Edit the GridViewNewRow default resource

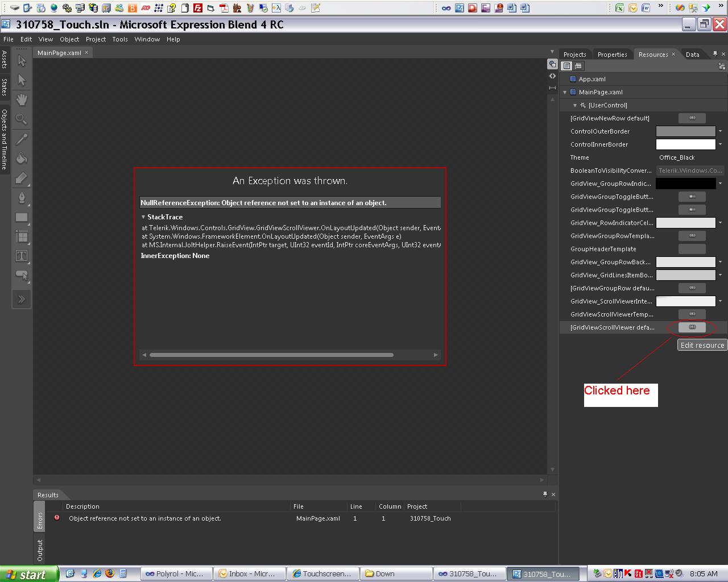click(692, 118)
